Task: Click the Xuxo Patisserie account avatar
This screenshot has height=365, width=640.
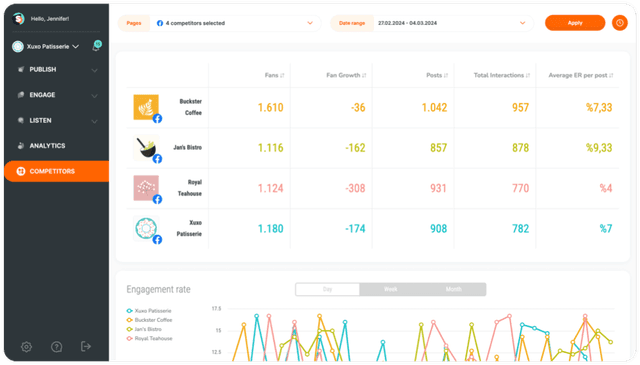Action: click(x=18, y=47)
